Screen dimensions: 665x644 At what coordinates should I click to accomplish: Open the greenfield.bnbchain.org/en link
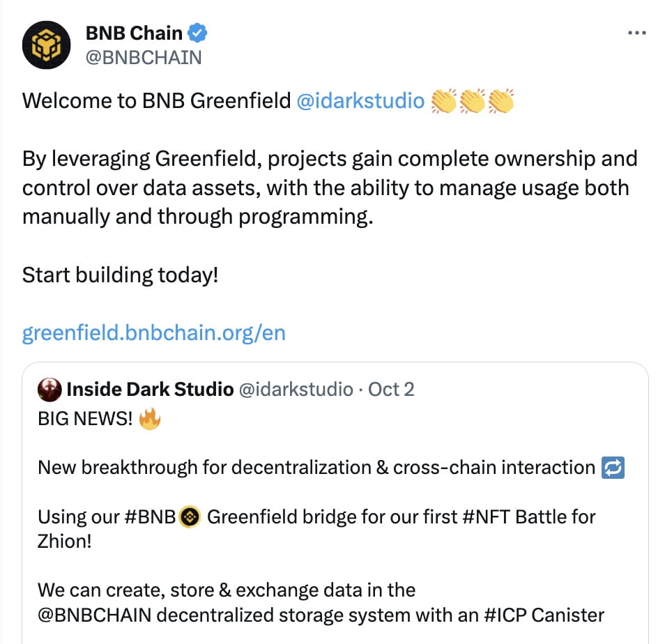[152, 333]
